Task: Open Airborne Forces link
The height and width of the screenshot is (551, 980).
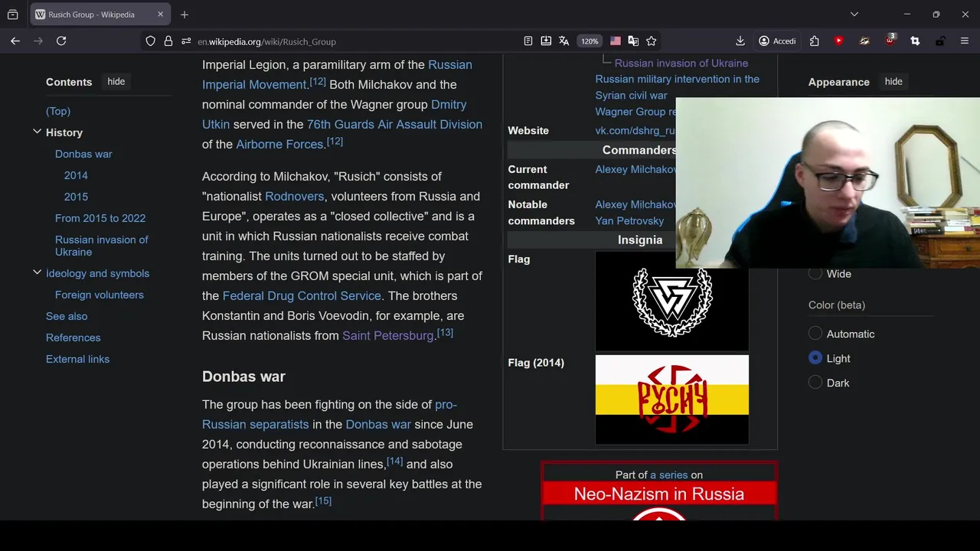Action: tap(279, 144)
